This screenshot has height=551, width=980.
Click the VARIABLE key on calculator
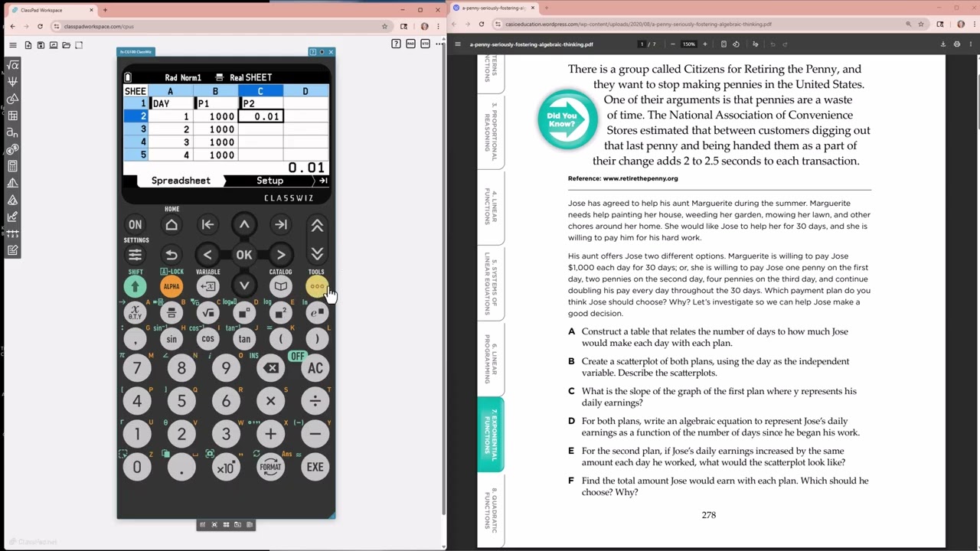click(207, 286)
